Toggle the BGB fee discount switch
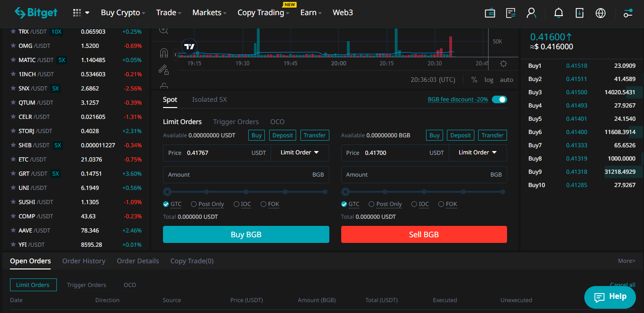This screenshot has height=313, width=644. [x=499, y=99]
